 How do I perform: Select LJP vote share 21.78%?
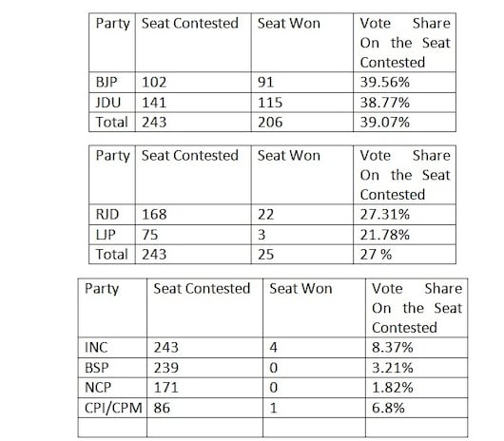(404, 235)
